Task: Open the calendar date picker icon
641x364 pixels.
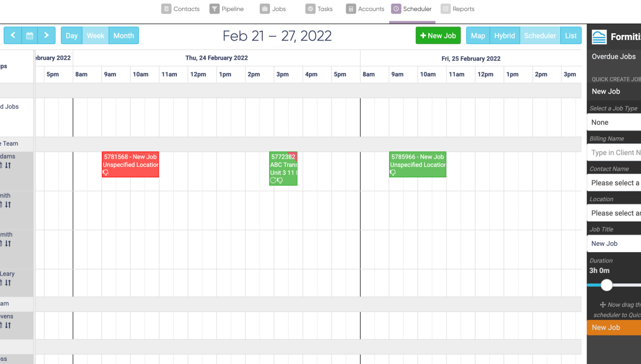Action: (x=30, y=35)
